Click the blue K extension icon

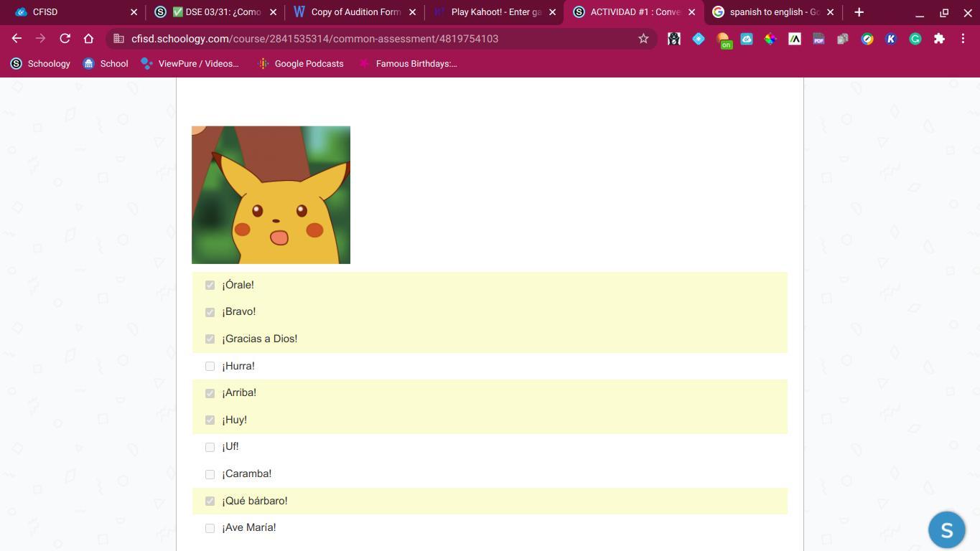tap(891, 39)
